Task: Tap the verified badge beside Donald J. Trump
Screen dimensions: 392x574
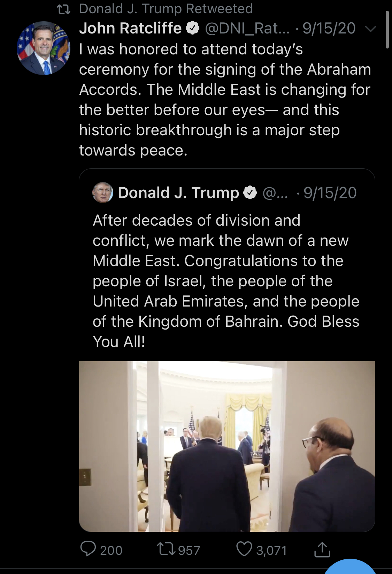Action: [x=250, y=193]
